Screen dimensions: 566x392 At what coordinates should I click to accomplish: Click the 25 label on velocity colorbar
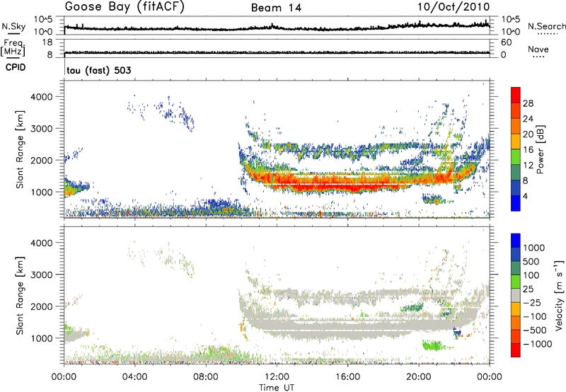coord(529,289)
